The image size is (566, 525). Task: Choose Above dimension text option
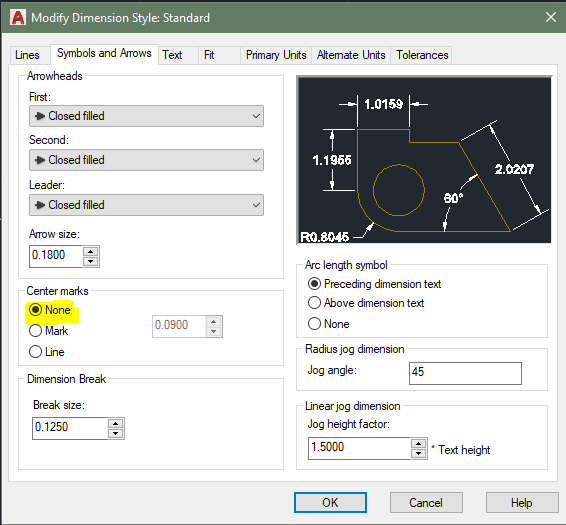(x=366, y=303)
